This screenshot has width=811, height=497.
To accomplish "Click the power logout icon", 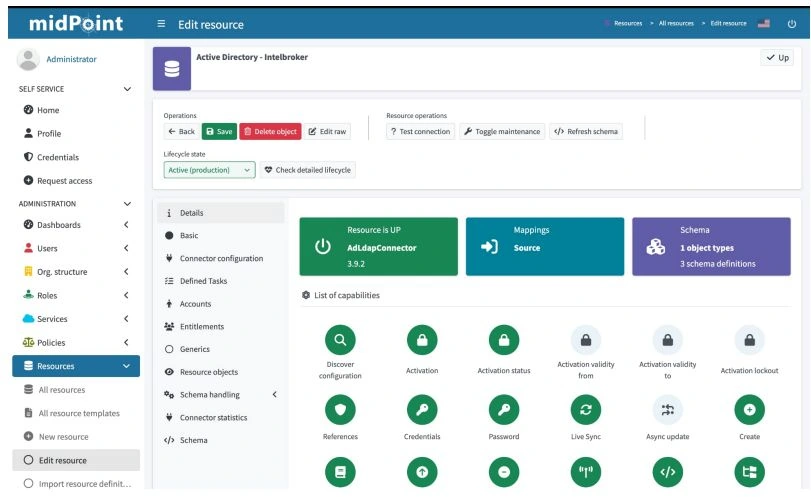I will point(791,24).
